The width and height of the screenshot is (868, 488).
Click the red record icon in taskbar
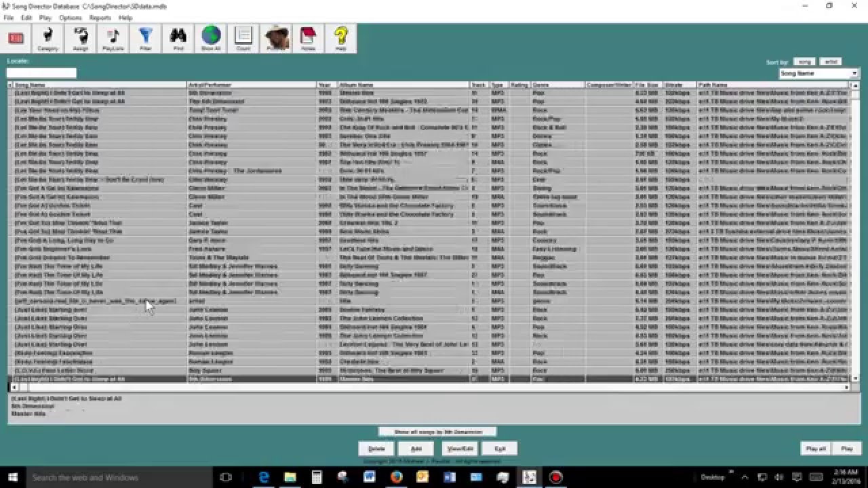coord(555,477)
